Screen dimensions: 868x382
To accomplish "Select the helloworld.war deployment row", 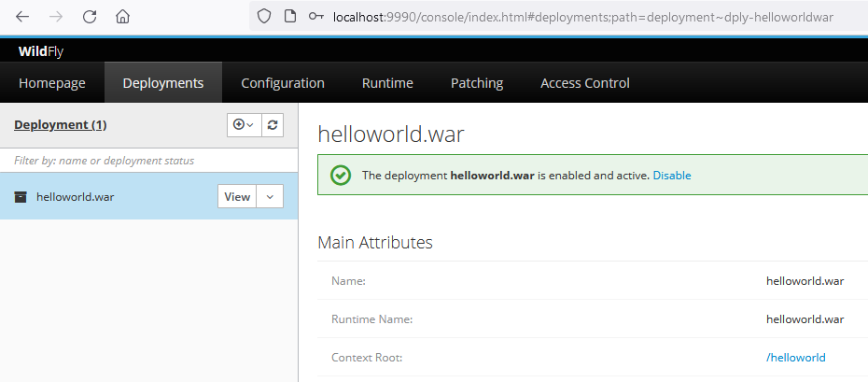I will tap(149, 196).
